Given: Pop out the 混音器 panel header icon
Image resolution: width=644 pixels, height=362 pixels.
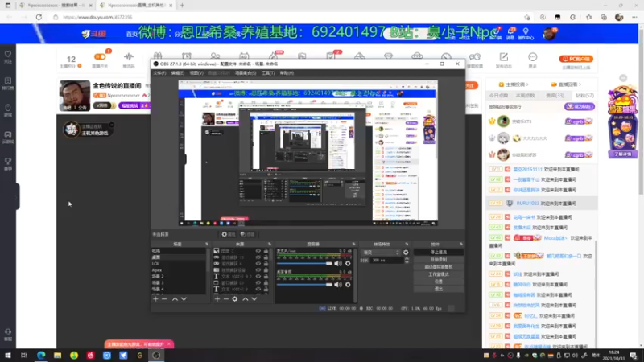Looking at the screenshot, I should pos(353,245).
